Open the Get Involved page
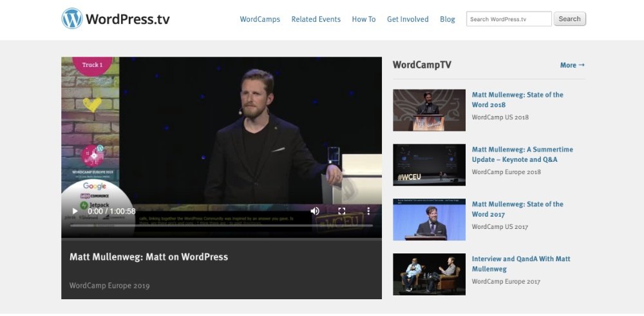 408,19
